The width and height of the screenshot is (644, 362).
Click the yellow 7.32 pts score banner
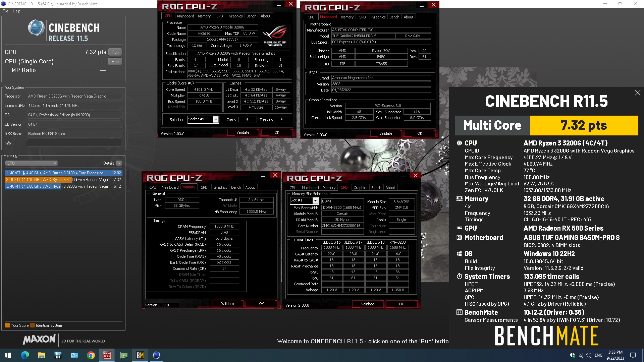584,125
